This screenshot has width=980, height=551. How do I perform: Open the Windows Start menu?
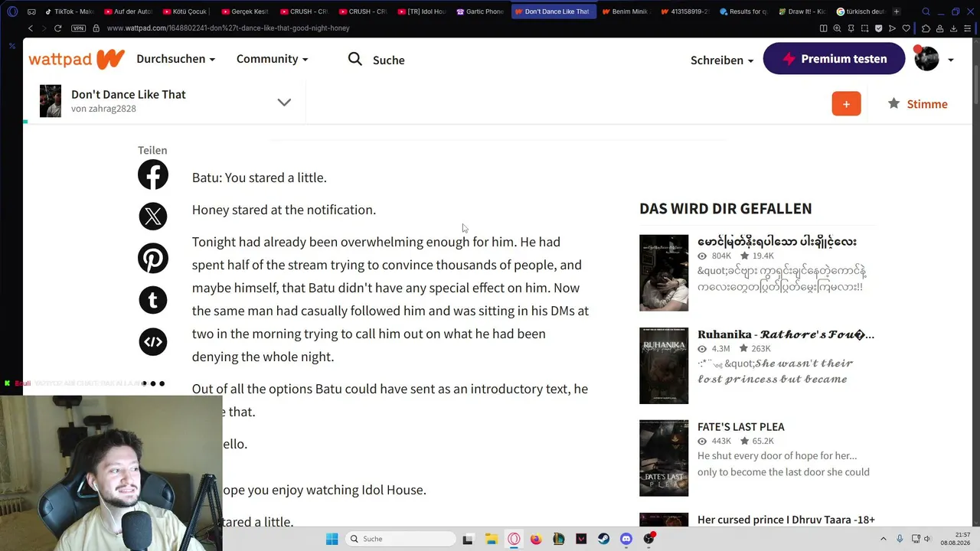click(332, 539)
